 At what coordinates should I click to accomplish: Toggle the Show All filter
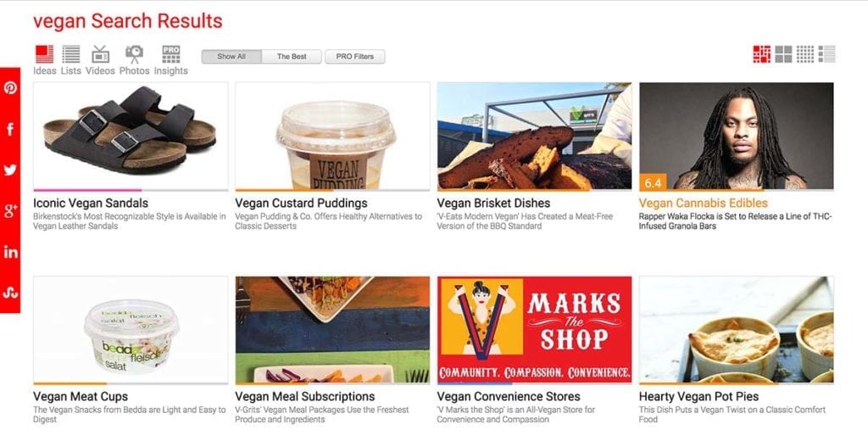(x=231, y=57)
